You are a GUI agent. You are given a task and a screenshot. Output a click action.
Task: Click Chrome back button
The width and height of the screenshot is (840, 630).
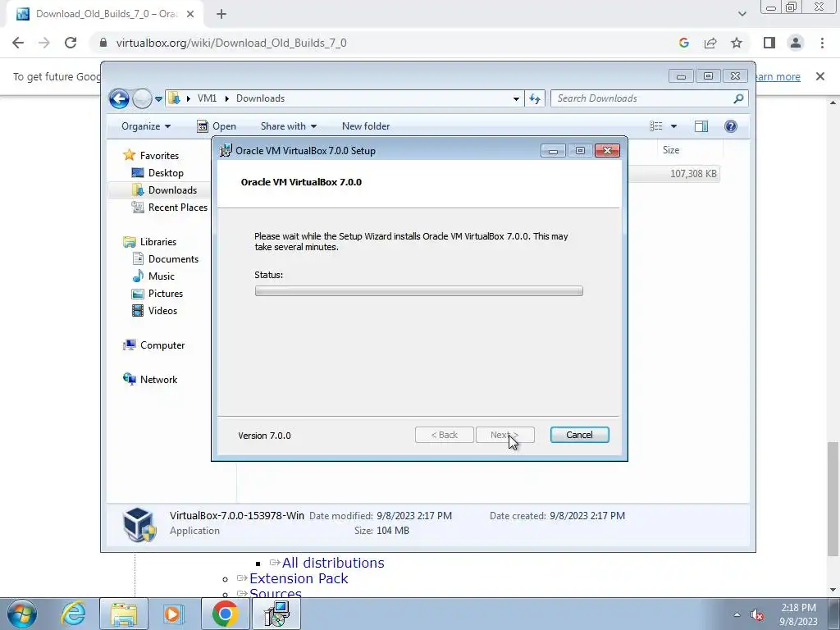18,43
